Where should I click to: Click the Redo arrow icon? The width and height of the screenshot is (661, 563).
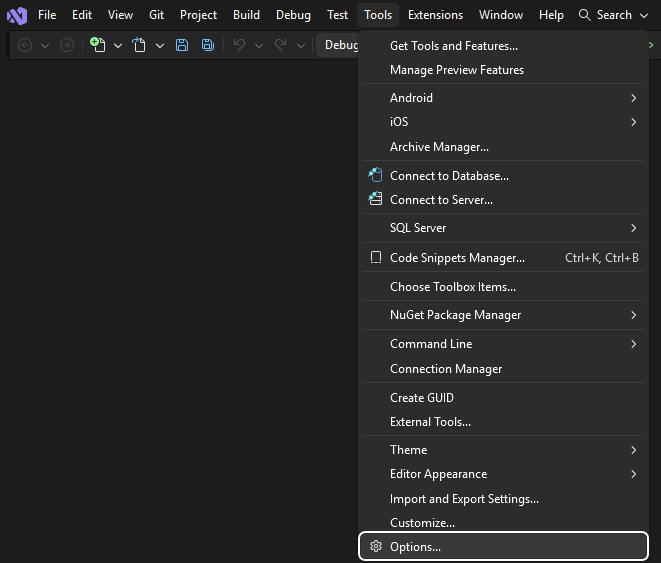click(281, 45)
